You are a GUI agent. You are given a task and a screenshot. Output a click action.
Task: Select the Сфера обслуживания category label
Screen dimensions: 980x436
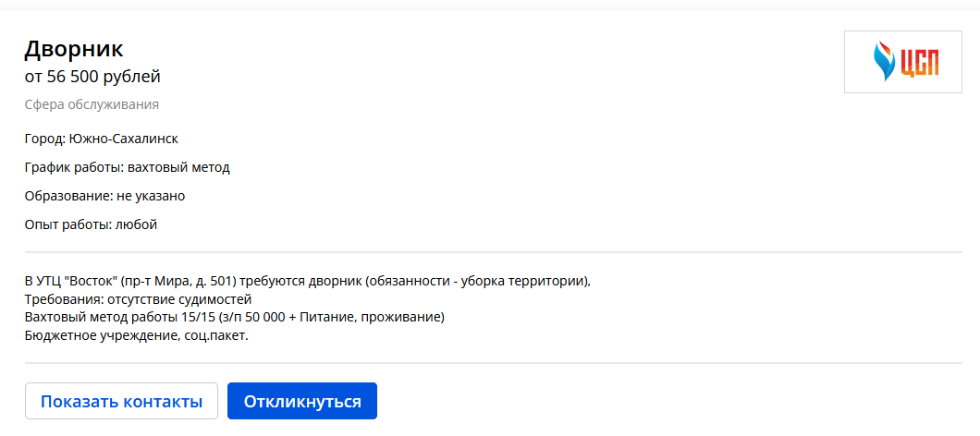point(92,104)
